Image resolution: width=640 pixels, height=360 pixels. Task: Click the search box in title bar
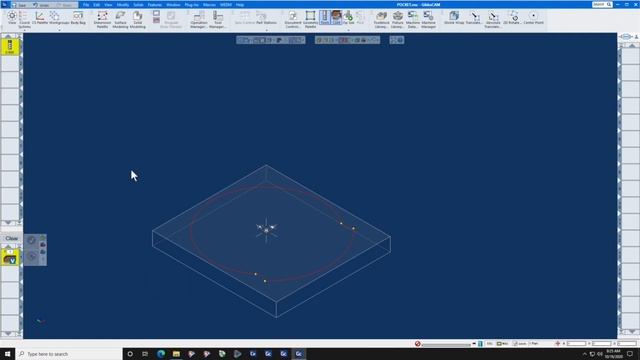(x=602, y=4)
